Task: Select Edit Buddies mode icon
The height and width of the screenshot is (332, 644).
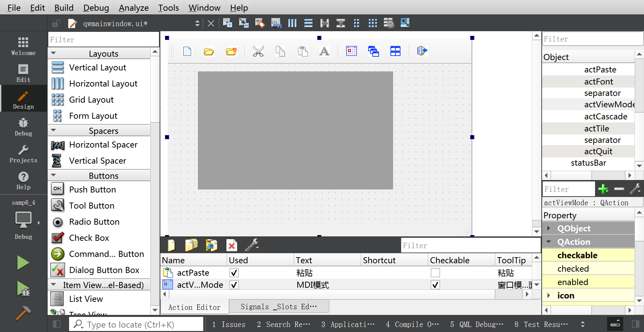Action: point(260,23)
